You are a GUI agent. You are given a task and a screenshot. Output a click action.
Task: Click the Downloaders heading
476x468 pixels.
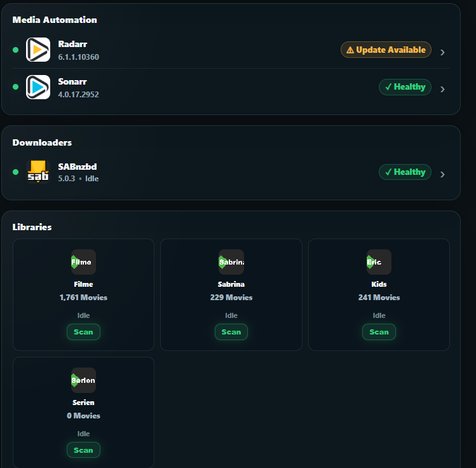(x=42, y=142)
